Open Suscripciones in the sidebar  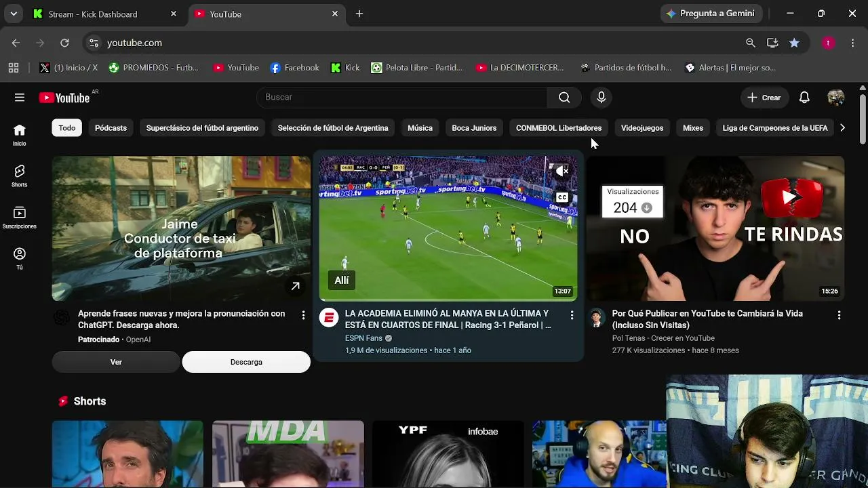[x=20, y=218]
